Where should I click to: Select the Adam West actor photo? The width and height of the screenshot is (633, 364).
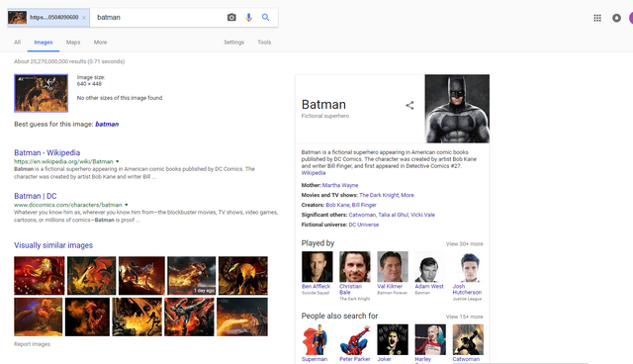[430, 266]
